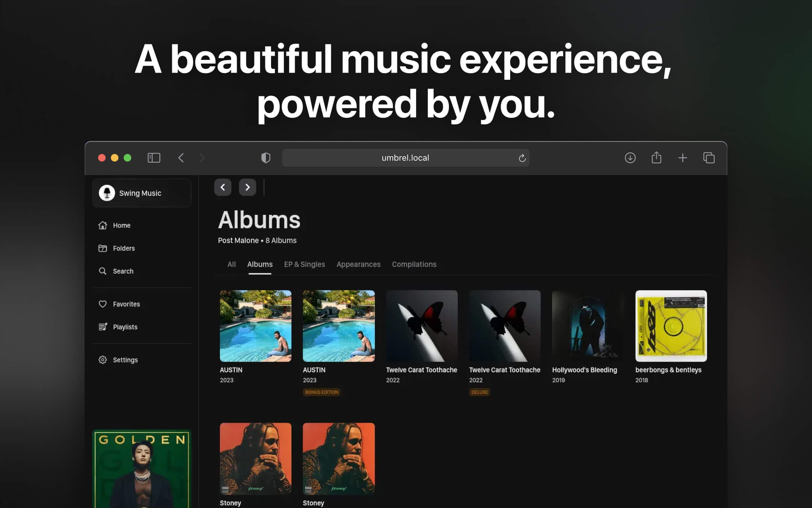
Task: Open Home from the sidebar
Action: (x=121, y=225)
